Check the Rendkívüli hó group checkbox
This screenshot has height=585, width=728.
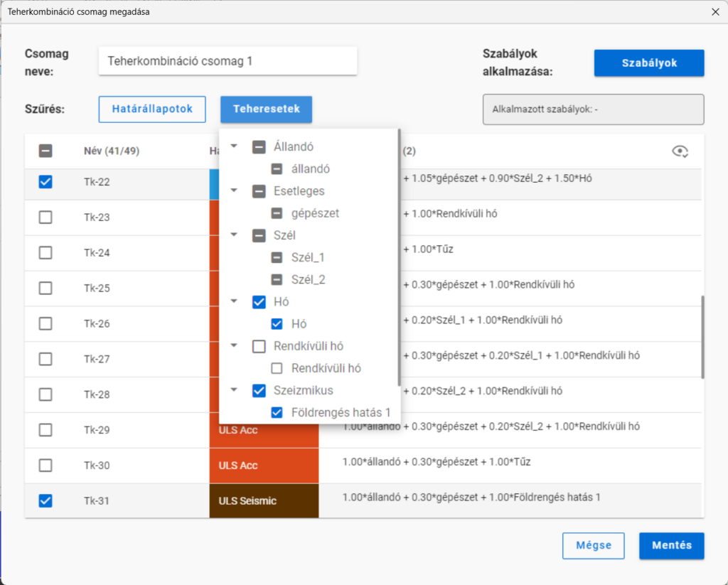coord(259,346)
